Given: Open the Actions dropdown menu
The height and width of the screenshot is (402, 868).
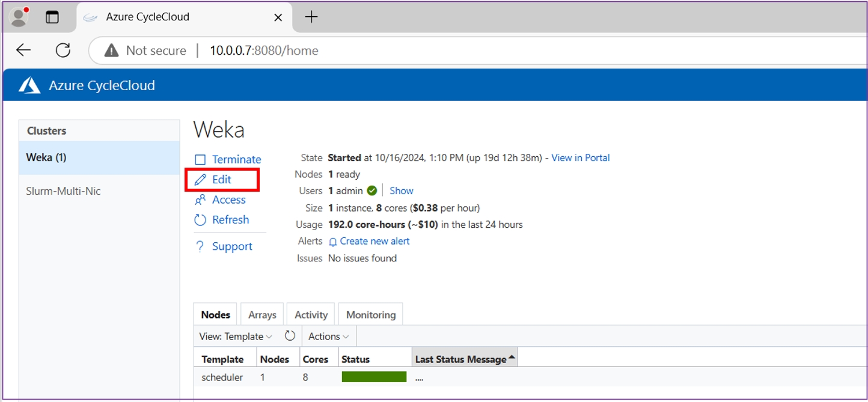Looking at the screenshot, I should pos(328,337).
